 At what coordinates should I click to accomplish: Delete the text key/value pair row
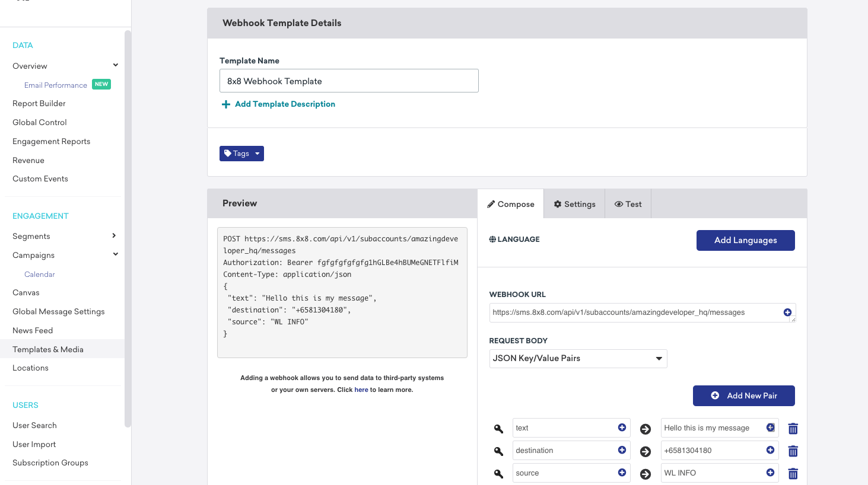pos(793,429)
